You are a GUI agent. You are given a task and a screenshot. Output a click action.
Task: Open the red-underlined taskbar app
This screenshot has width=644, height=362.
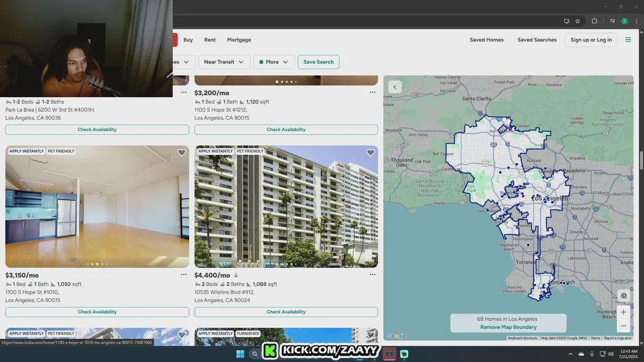point(389,354)
